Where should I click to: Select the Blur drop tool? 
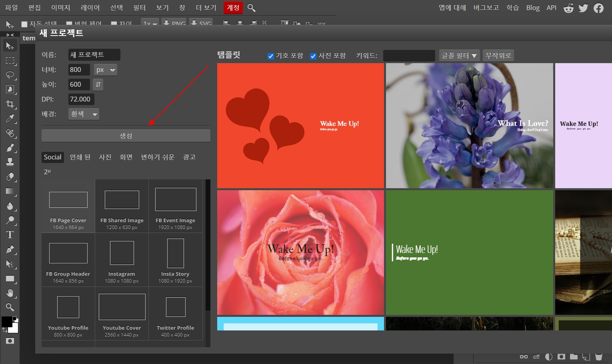(x=10, y=206)
